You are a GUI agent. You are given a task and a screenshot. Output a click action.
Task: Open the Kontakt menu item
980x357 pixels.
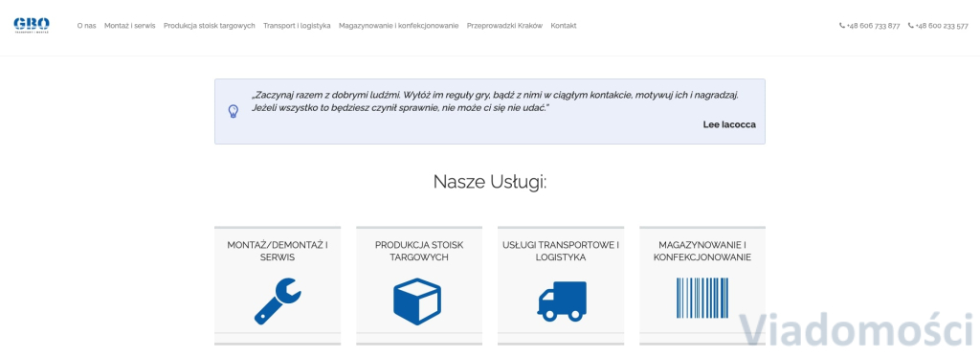pos(564,26)
